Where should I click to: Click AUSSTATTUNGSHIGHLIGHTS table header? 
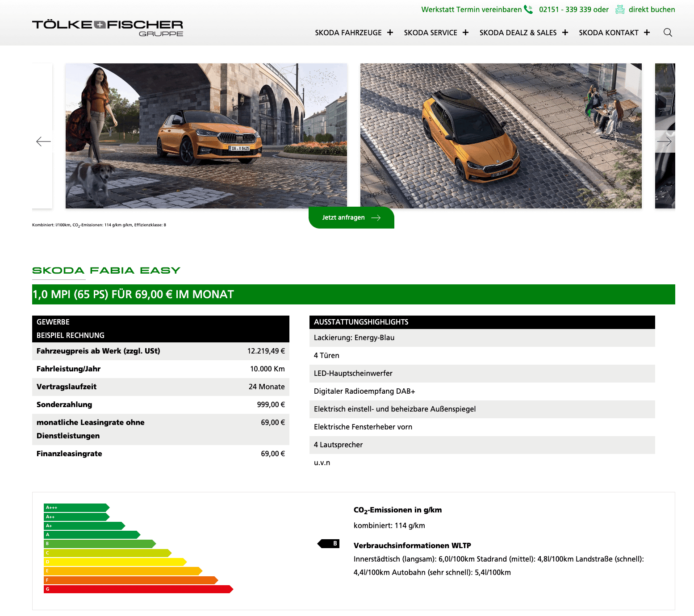click(x=482, y=322)
